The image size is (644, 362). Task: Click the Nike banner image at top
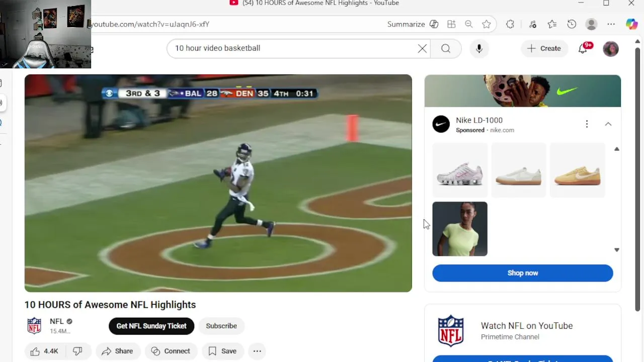(523, 91)
